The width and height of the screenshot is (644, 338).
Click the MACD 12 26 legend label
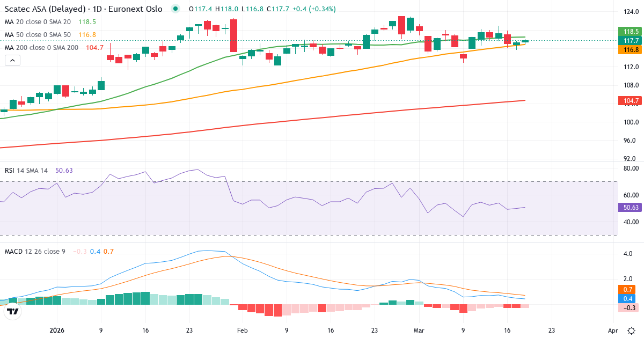click(x=35, y=251)
